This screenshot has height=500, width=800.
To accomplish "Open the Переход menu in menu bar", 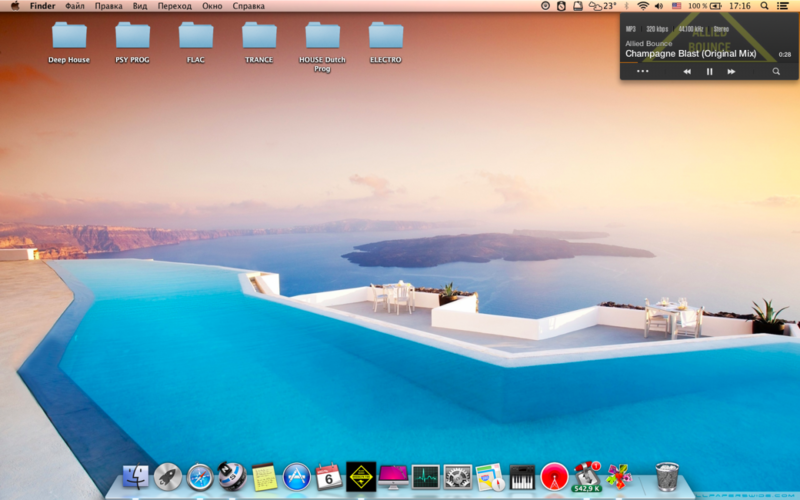I will point(174,6).
